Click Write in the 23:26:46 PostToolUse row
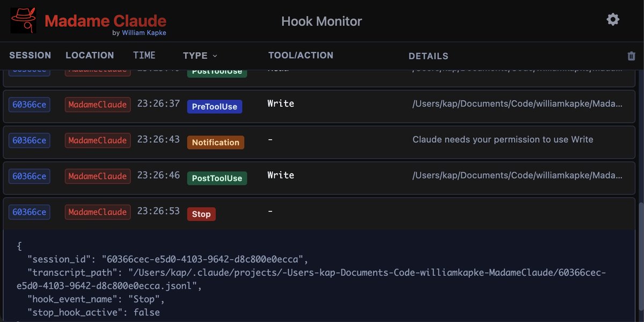Screen dimensions: 644x322 pyautogui.click(x=281, y=175)
